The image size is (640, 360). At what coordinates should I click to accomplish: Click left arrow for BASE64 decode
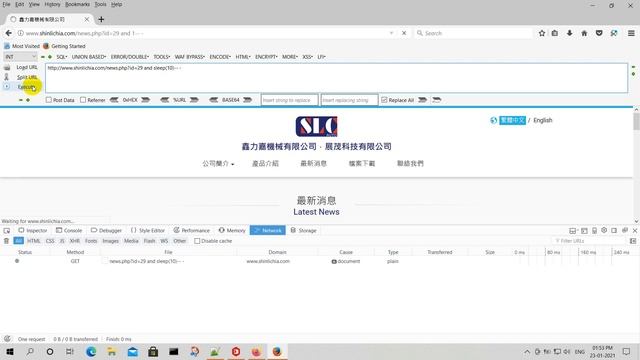pos(213,100)
